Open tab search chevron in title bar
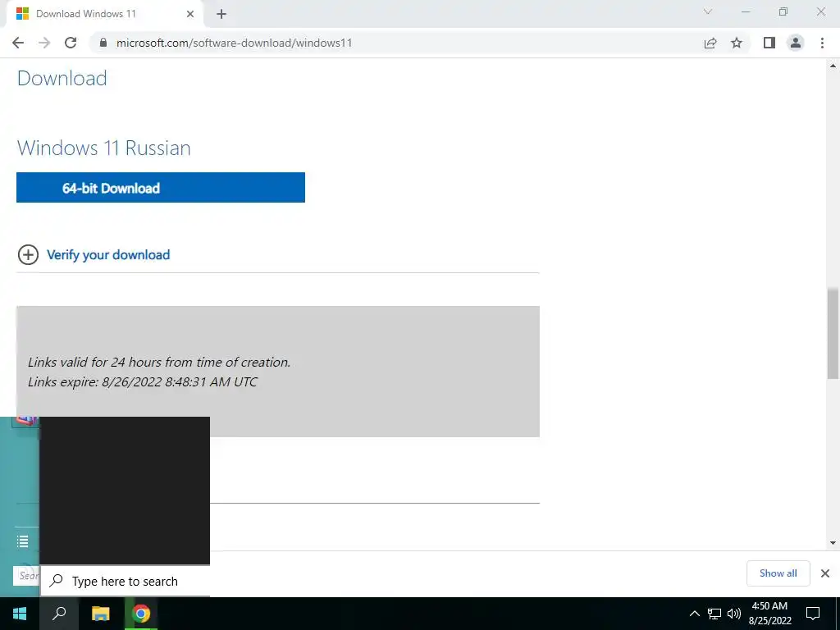Image resolution: width=840 pixels, height=630 pixels. (x=708, y=11)
